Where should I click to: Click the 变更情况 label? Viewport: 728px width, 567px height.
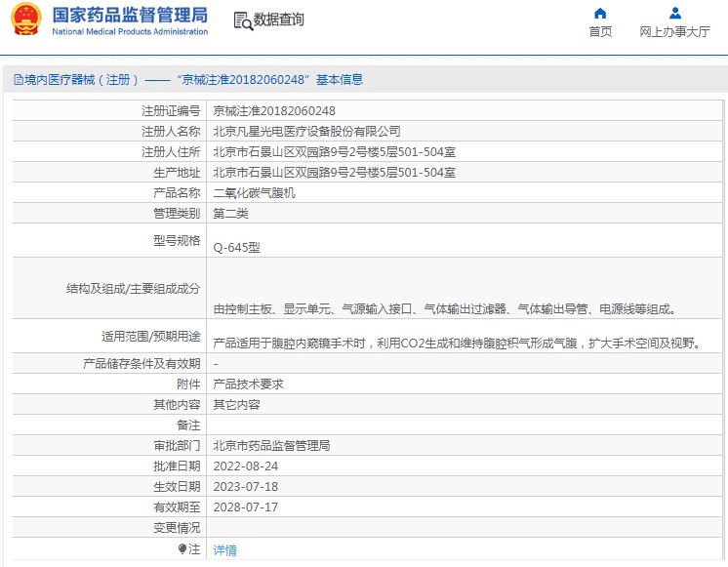[177, 527]
